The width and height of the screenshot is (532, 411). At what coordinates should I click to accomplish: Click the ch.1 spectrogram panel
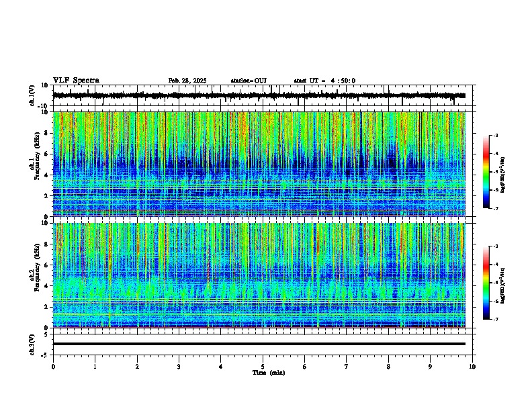pos(259,164)
